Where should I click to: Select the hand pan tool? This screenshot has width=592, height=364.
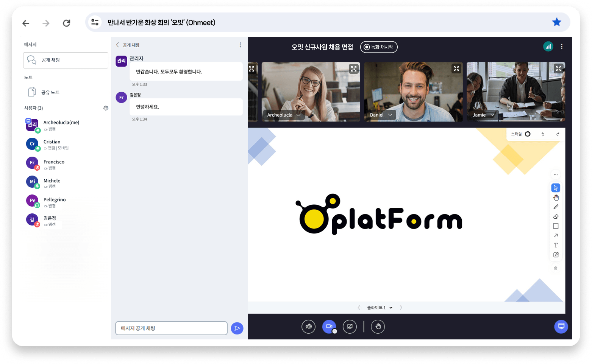point(556,198)
